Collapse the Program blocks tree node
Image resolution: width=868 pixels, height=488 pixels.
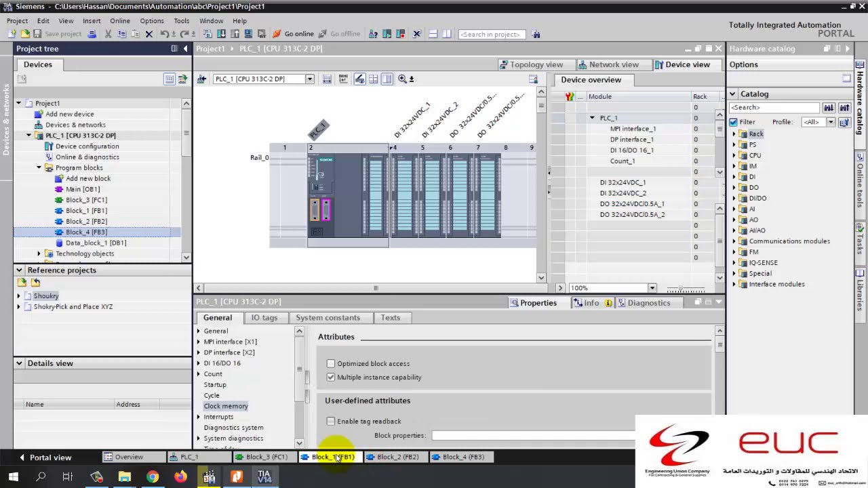(39, 167)
